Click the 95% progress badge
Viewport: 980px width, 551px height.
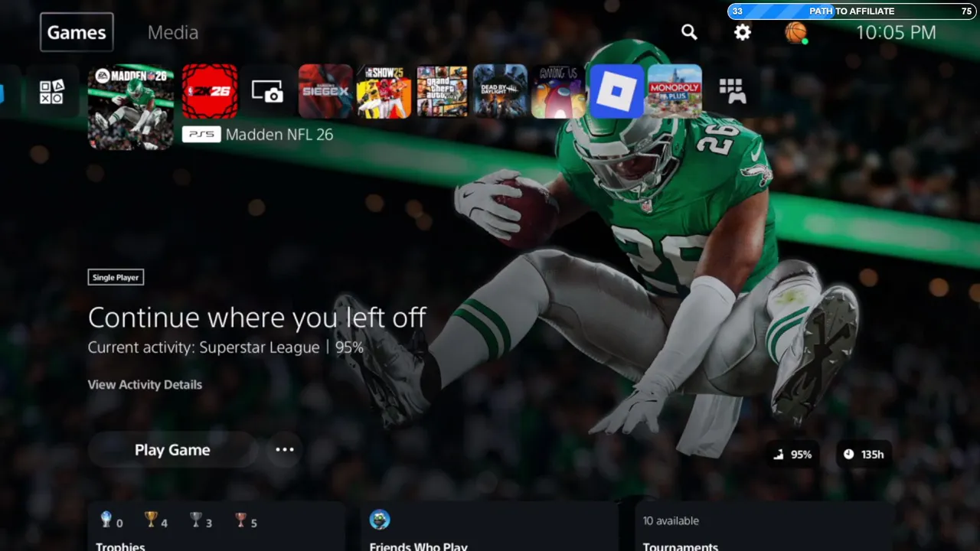tap(793, 455)
